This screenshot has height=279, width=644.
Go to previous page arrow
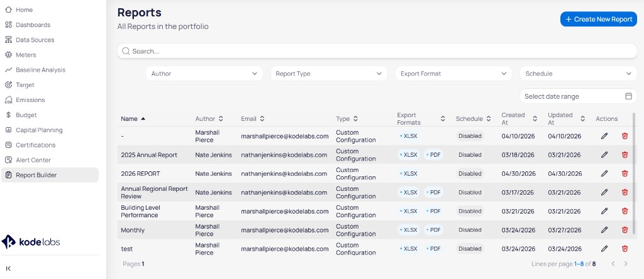pyautogui.click(x=613, y=264)
